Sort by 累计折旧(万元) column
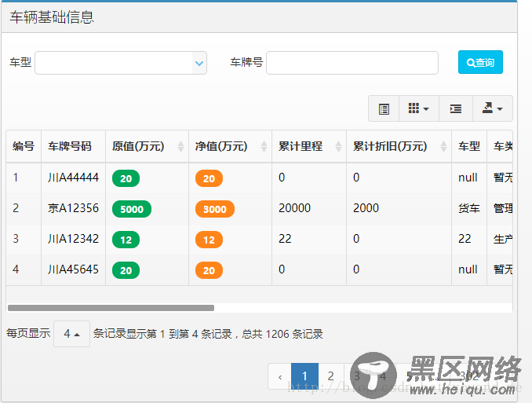 click(x=399, y=146)
